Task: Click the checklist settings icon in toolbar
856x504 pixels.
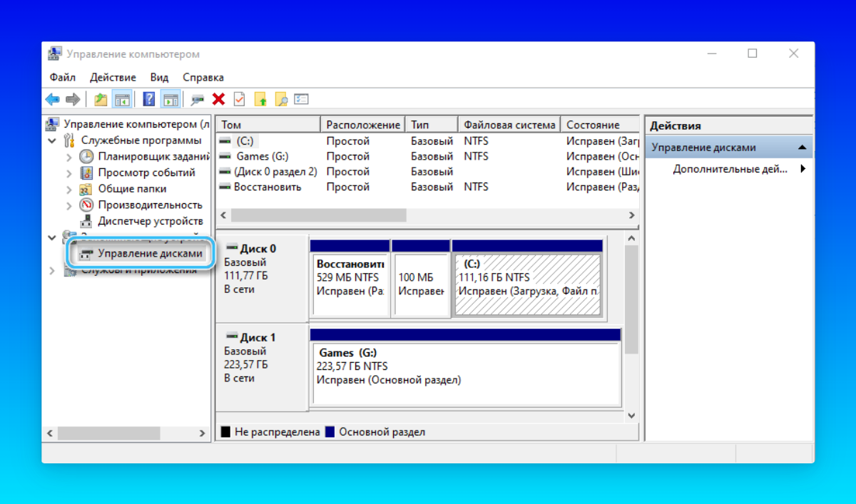Action: (302, 99)
